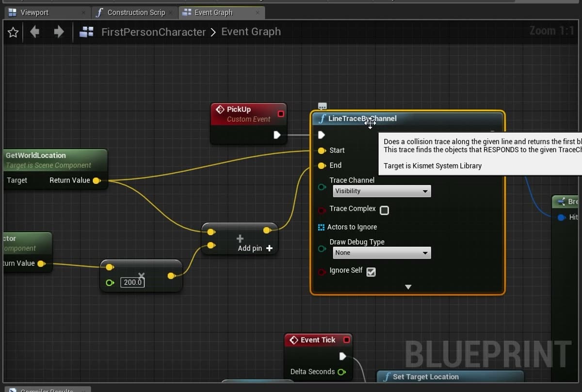Click the vector add node's output pin
This screenshot has width=582, height=392.
pos(267,230)
